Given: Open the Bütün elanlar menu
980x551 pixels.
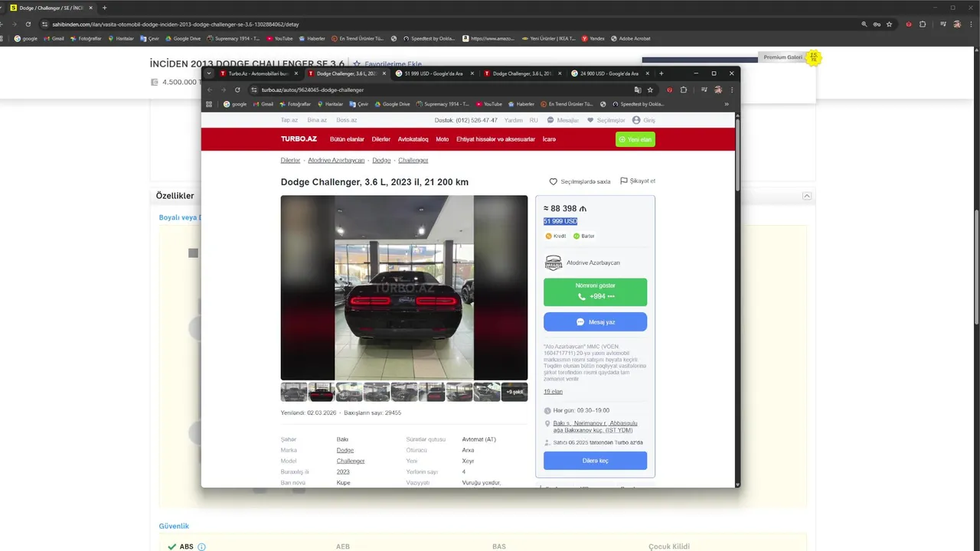Looking at the screenshot, I should pyautogui.click(x=347, y=139).
